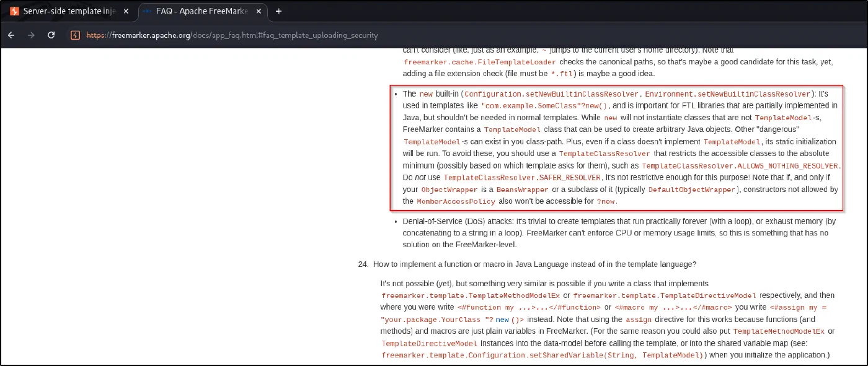The image size is (868, 366).
Task: Click the *.ftl file extension code
Action: 563,74
